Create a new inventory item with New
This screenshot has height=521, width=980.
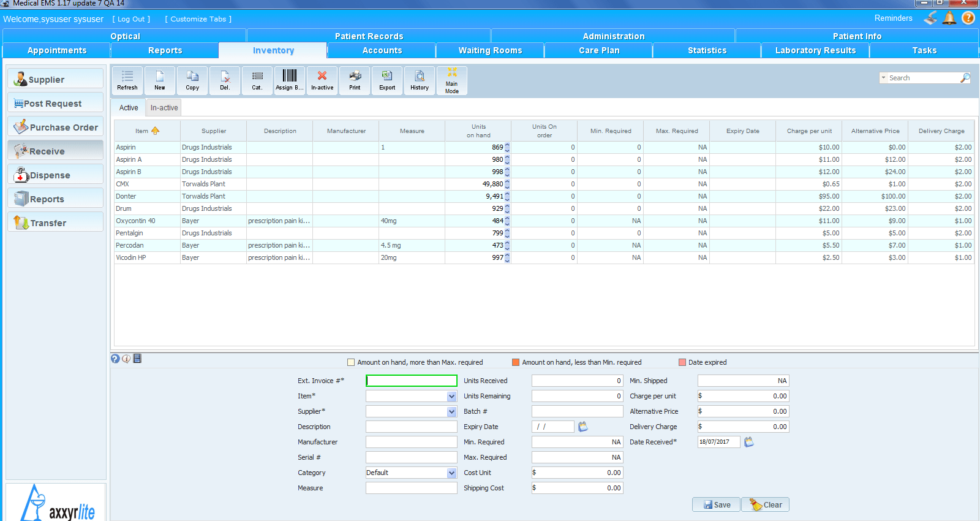pos(160,80)
